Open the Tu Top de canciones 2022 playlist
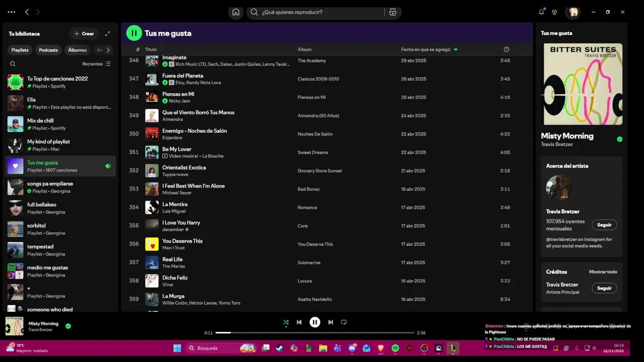The height and width of the screenshot is (362, 644). pos(60,82)
